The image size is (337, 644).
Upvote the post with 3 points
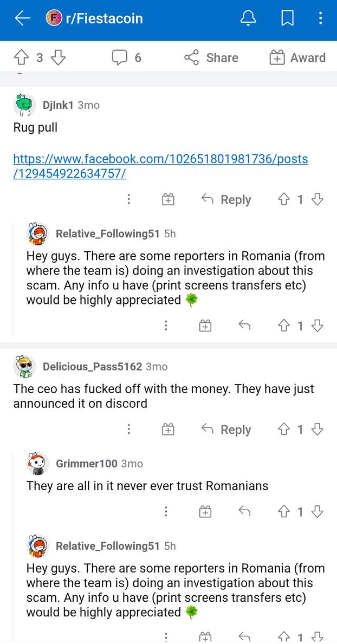tap(22, 57)
